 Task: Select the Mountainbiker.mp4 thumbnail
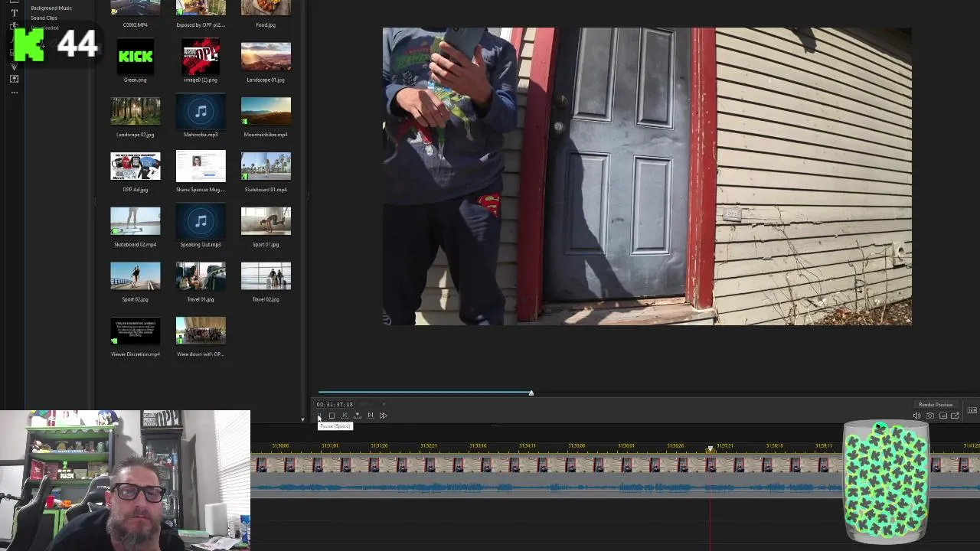(266, 111)
